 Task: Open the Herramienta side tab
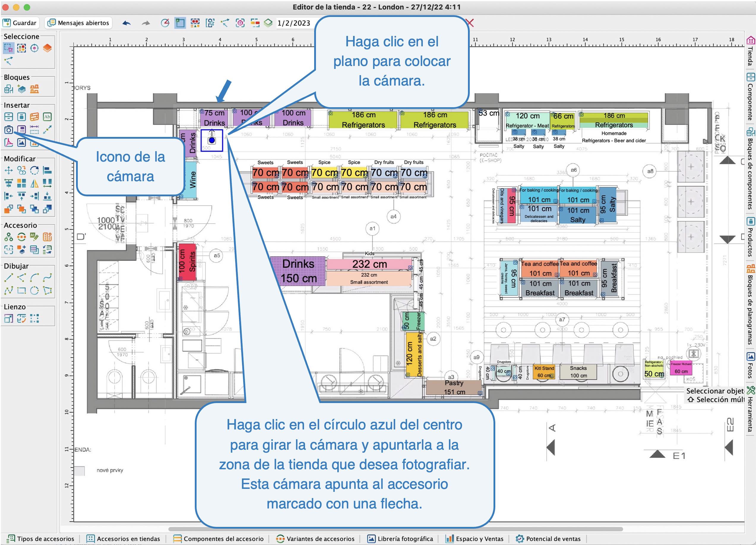(750, 409)
